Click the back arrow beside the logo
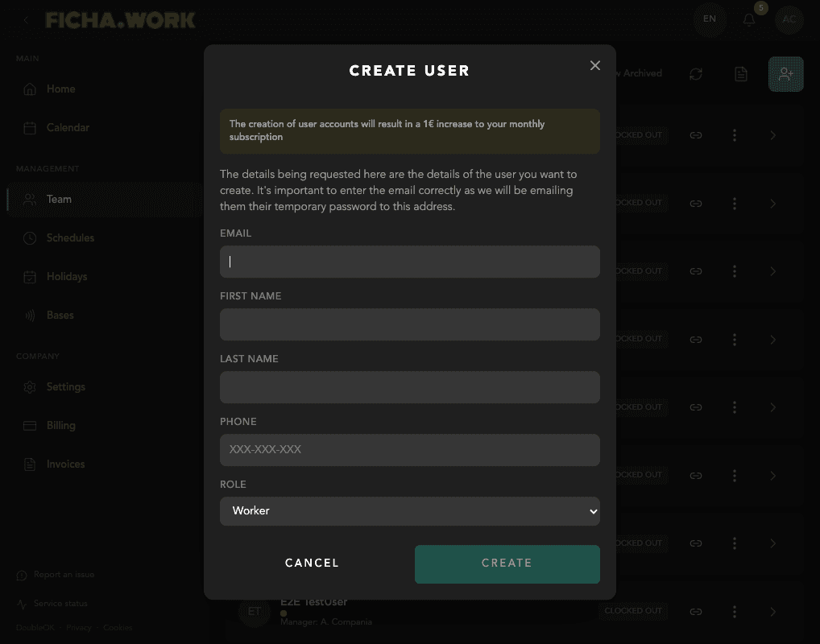The image size is (820, 644). 26,20
